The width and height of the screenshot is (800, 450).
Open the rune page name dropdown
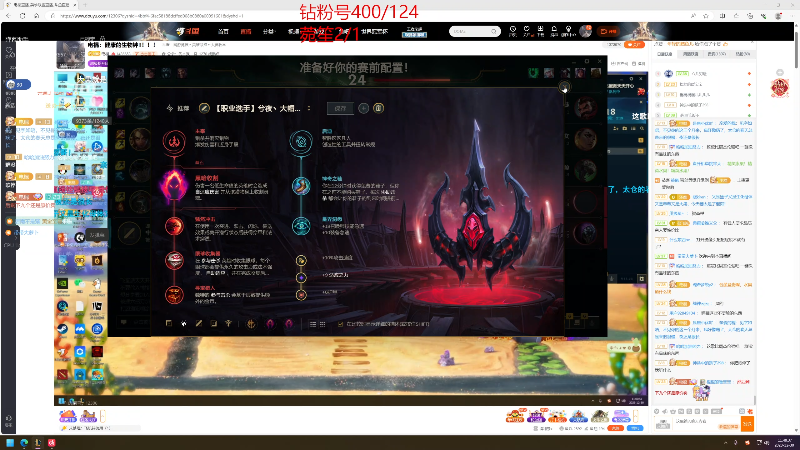[x=309, y=108]
